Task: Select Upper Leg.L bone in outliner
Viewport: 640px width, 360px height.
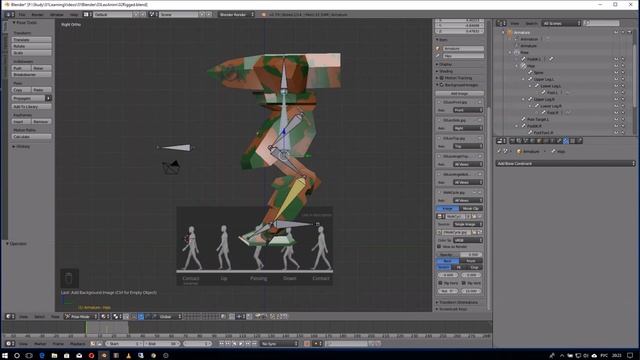Action: click(x=544, y=79)
